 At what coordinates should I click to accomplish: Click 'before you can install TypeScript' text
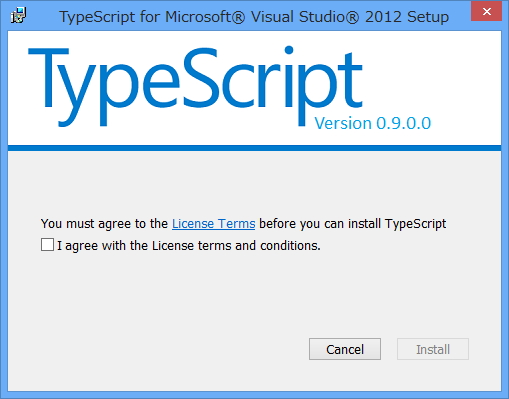pyautogui.click(x=352, y=224)
